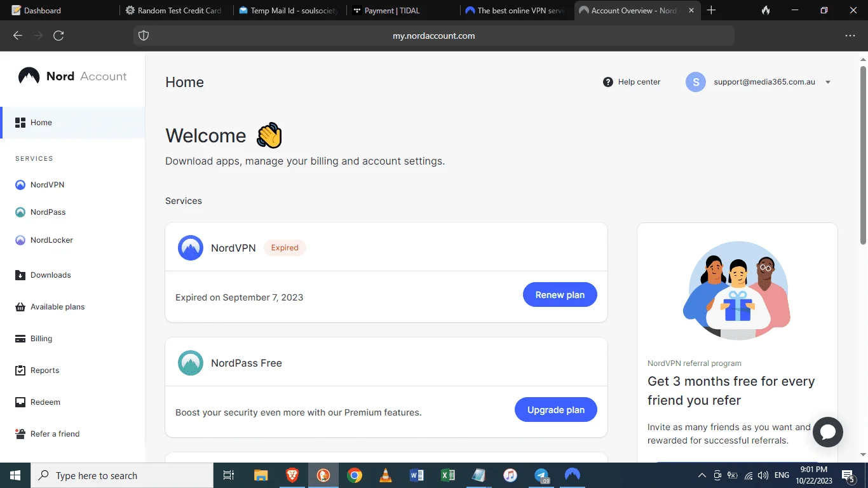The image size is (868, 488).
Task: Open the browser three-dot menu
Action: [x=850, y=36]
